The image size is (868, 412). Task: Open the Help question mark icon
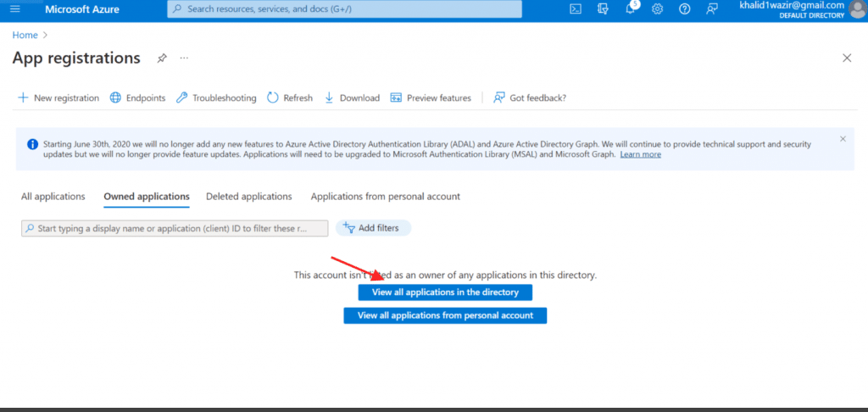click(x=685, y=9)
